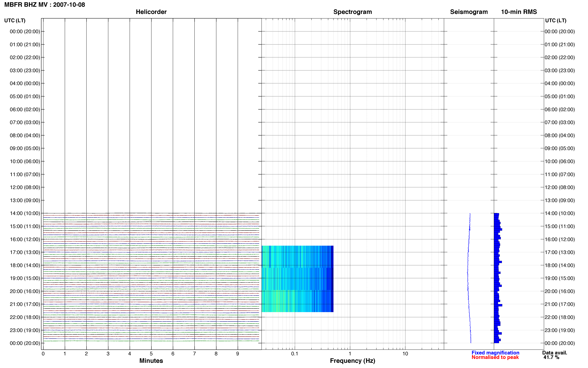Click the left '00:00 (20:00)' top time label

25,31
